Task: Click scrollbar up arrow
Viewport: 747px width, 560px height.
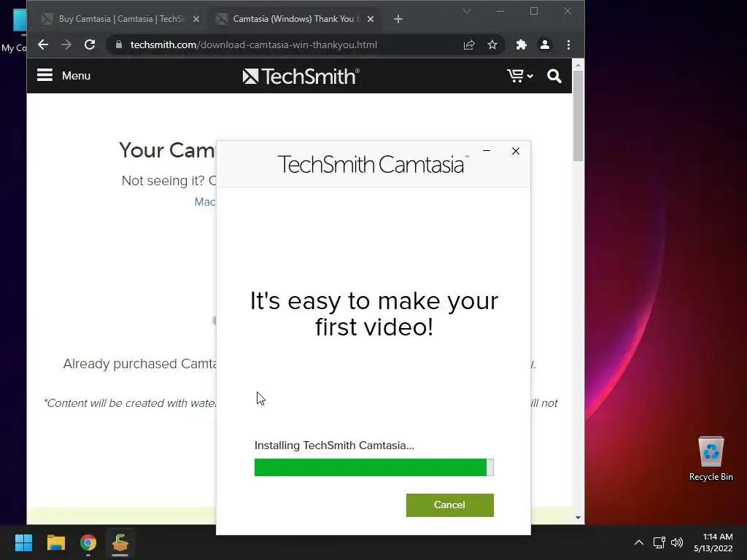Action: pyautogui.click(x=578, y=65)
